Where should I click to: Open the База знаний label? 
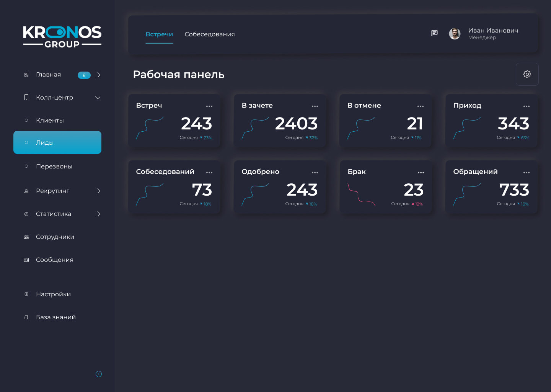pyautogui.click(x=56, y=317)
